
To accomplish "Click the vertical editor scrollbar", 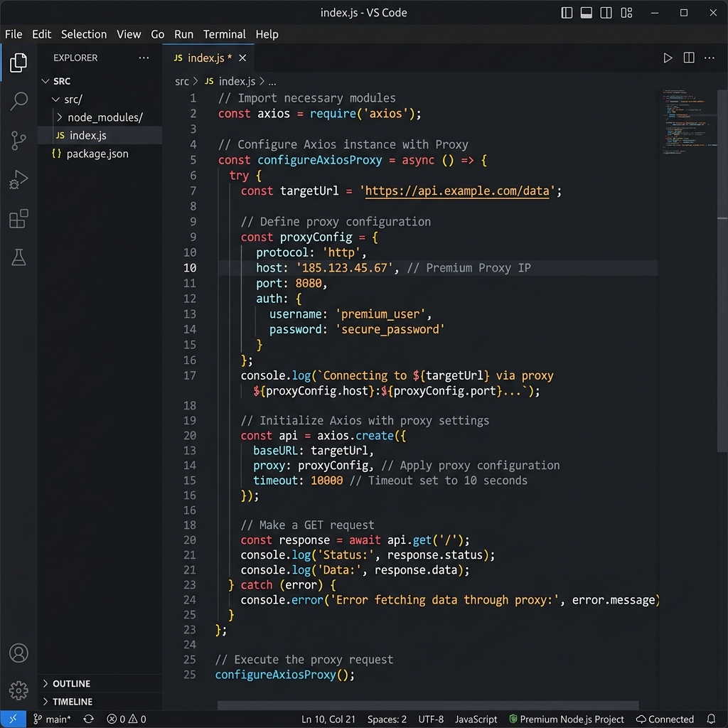I will click(x=722, y=270).
